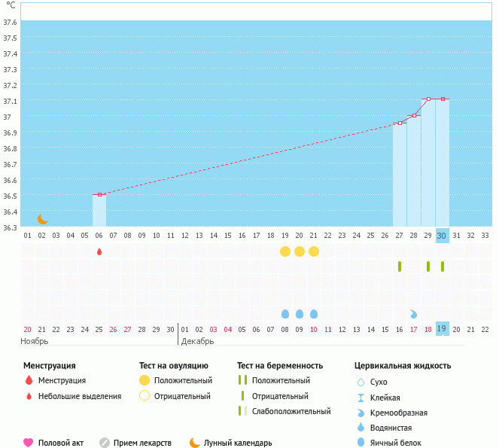Click the egg-white fluid drop on day 20
The width and height of the screenshot is (499, 448).
point(300,314)
